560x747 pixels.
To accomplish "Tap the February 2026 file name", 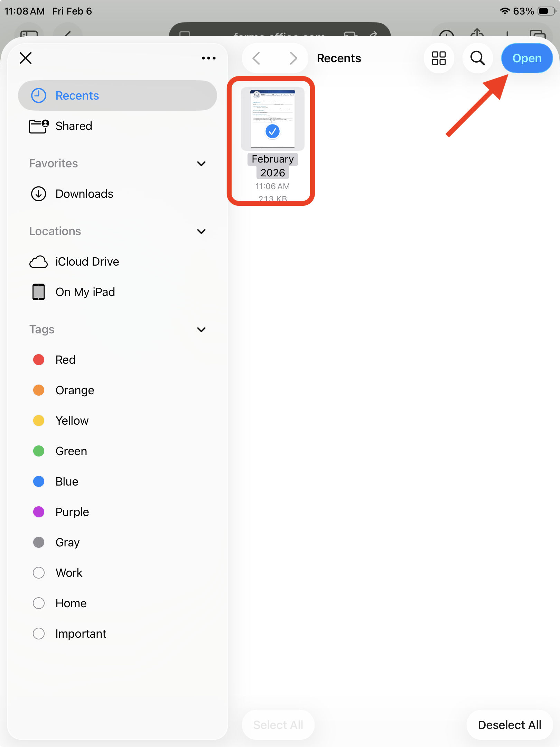I will [273, 166].
